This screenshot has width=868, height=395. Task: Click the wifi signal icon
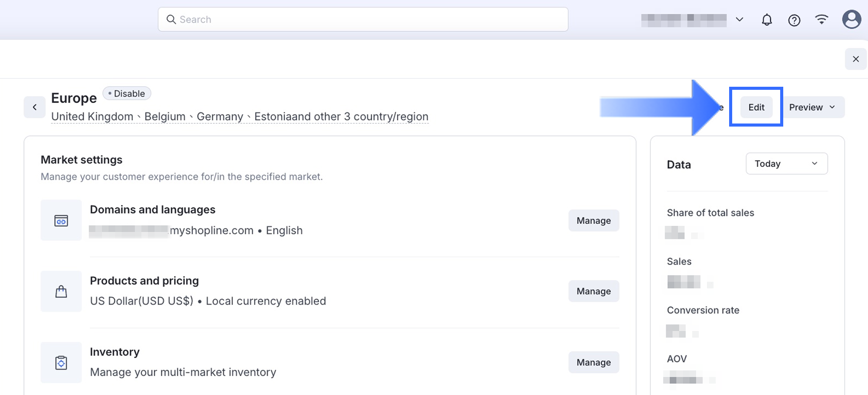pyautogui.click(x=822, y=19)
